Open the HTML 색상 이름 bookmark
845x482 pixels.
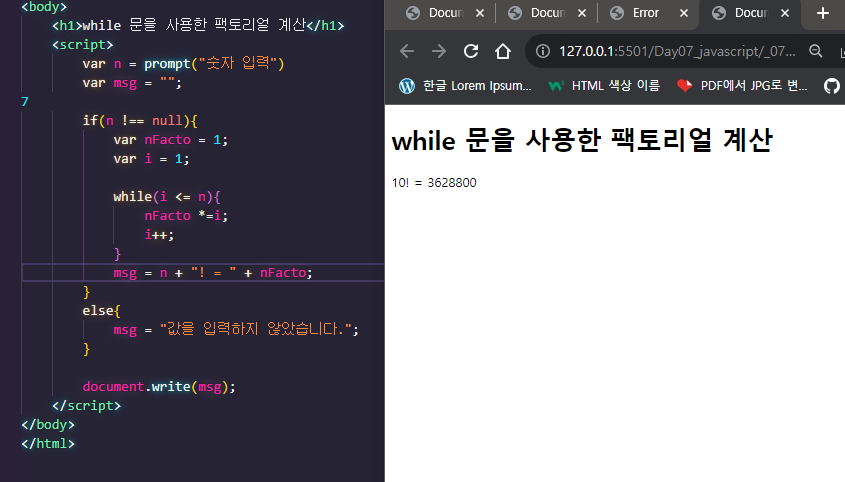click(604, 86)
